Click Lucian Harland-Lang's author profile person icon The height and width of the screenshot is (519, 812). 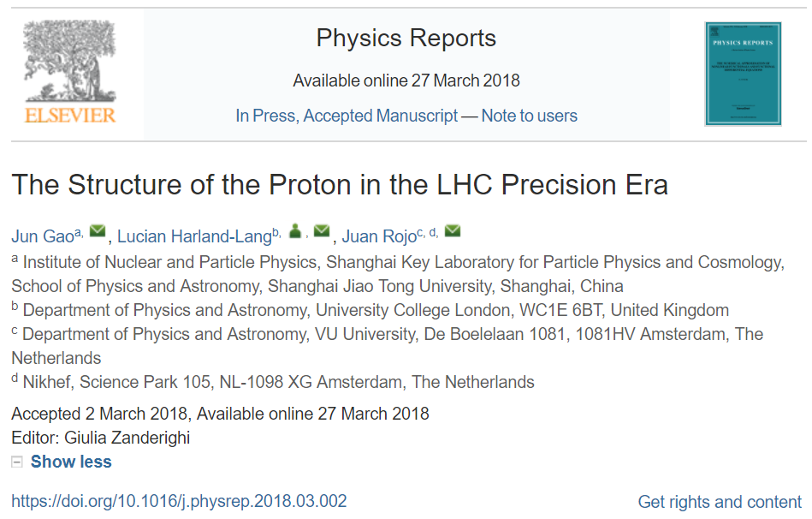(x=294, y=231)
